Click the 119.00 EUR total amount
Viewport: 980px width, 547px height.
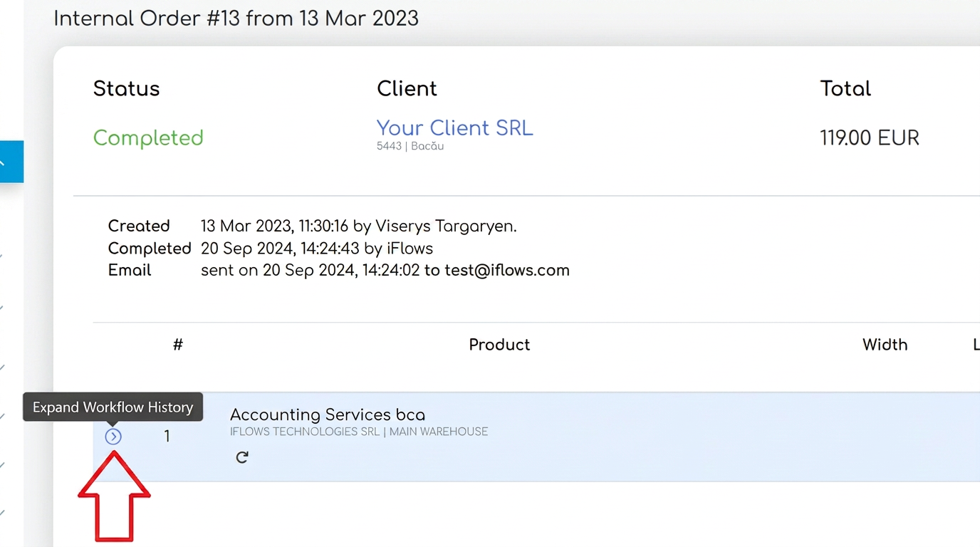click(870, 137)
